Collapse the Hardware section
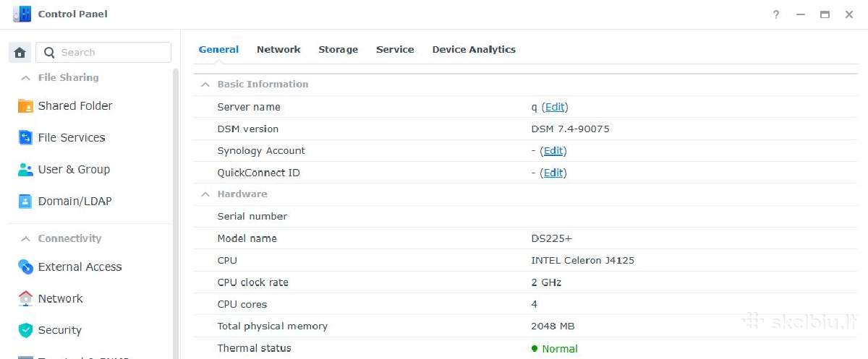The image size is (868, 359). (205, 194)
